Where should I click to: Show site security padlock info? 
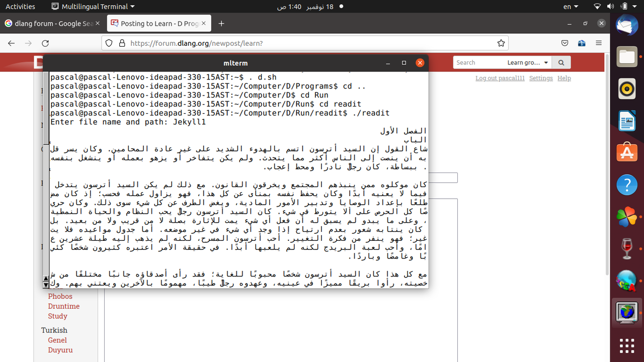(x=121, y=43)
